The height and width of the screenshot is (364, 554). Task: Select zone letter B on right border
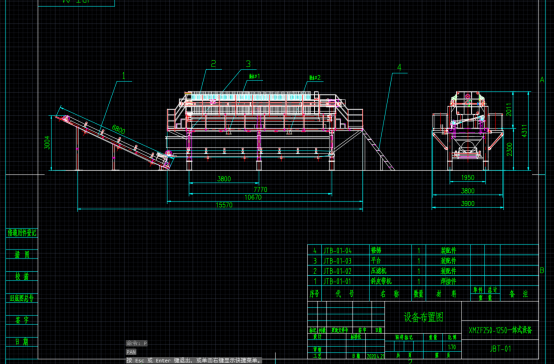542,270
